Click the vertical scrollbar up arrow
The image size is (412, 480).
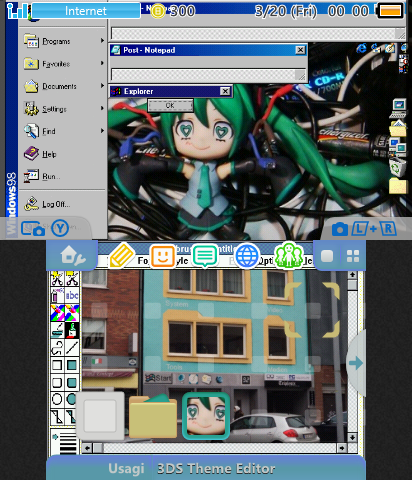352,275
